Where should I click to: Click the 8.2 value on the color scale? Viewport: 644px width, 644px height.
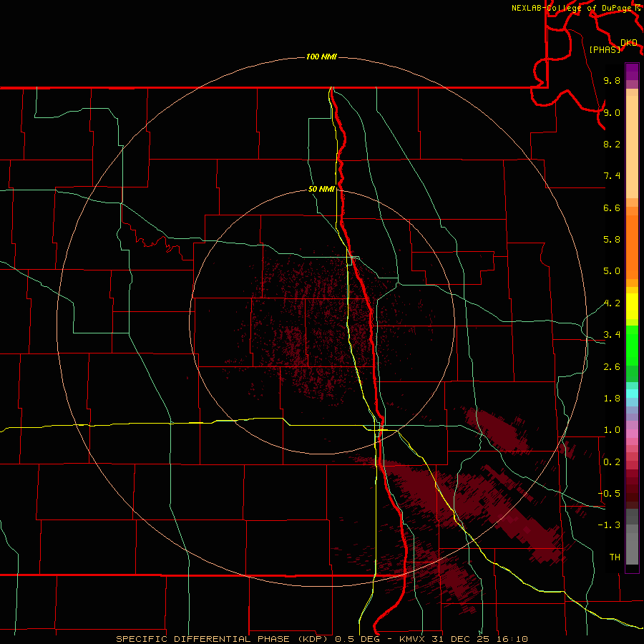[612, 144]
